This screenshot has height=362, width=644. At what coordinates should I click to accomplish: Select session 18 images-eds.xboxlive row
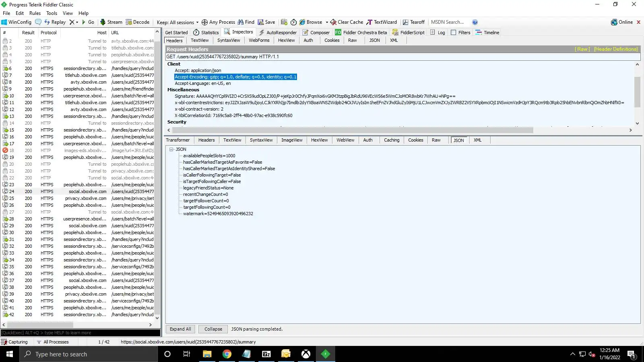[78, 150]
